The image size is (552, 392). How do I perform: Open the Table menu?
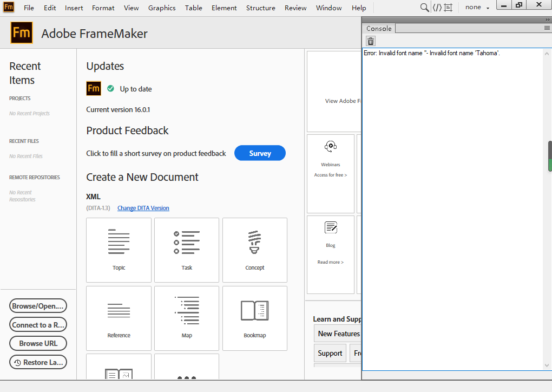tap(194, 8)
